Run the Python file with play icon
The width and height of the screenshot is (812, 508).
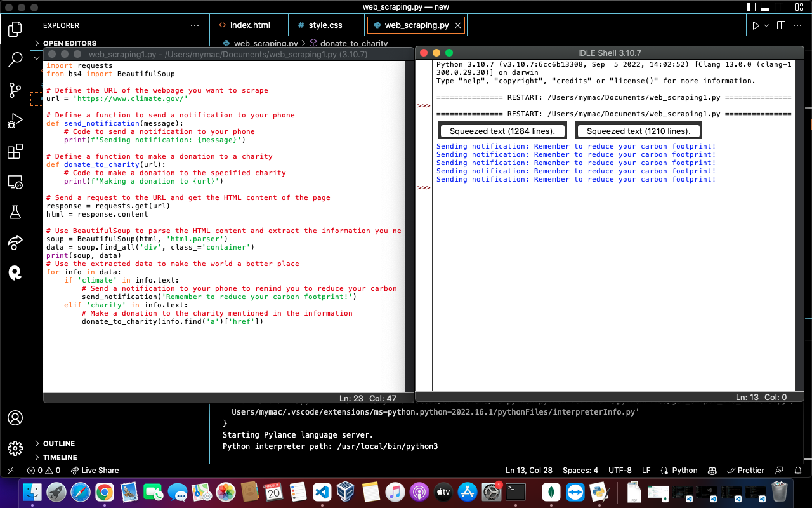[756, 25]
